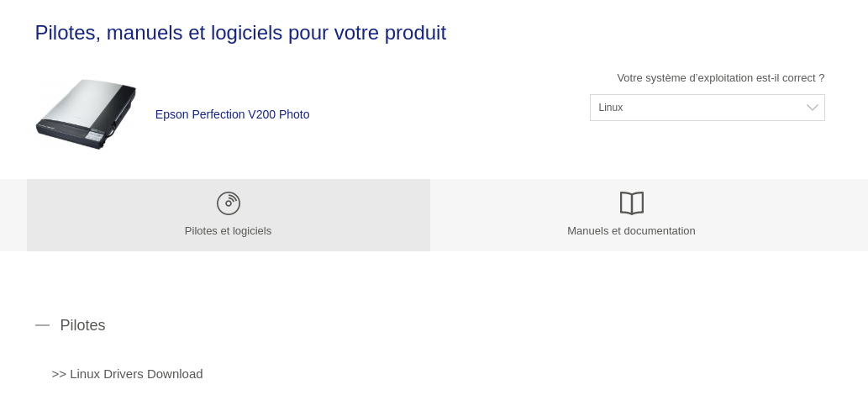Open the Linux Drivers Download link
The height and width of the screenshot is (411, 868).
point(128,375)
